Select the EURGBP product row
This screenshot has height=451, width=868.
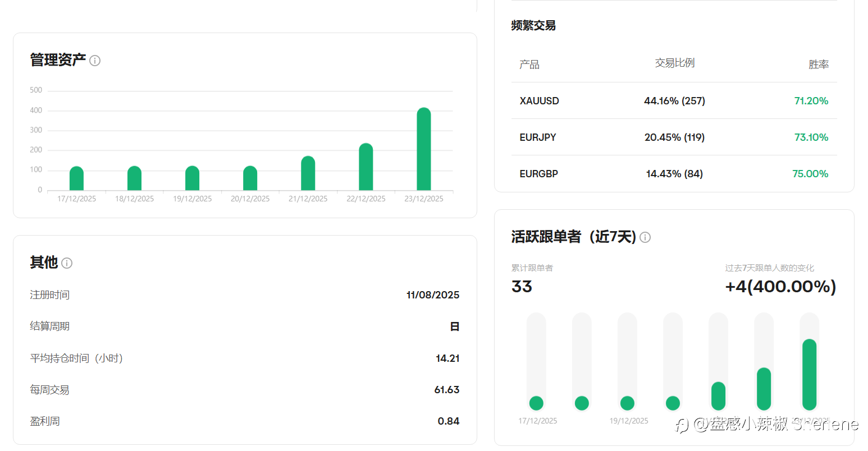click(x=674, y=174)
